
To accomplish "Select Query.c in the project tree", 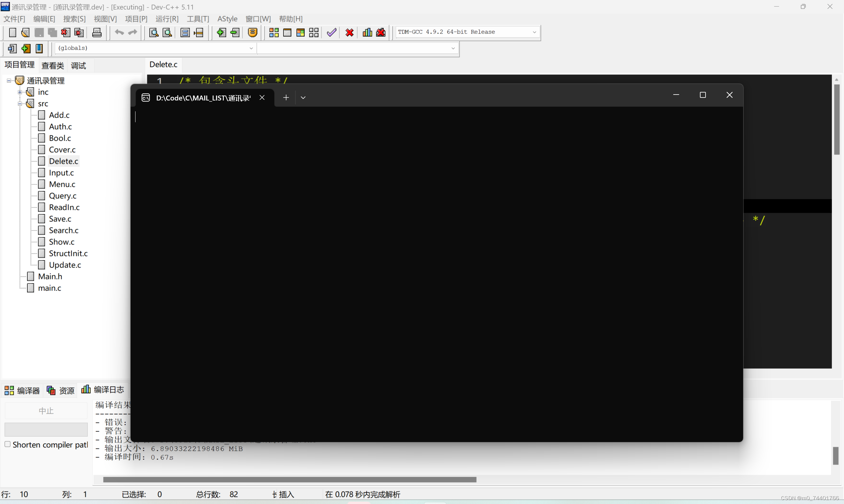I will point(63,196).
